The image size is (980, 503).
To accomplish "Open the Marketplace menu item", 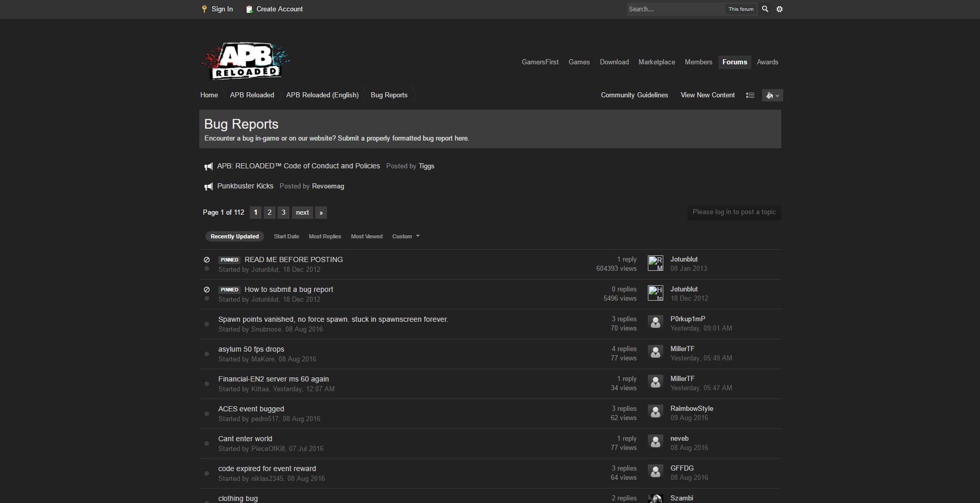I will (657, 62).
